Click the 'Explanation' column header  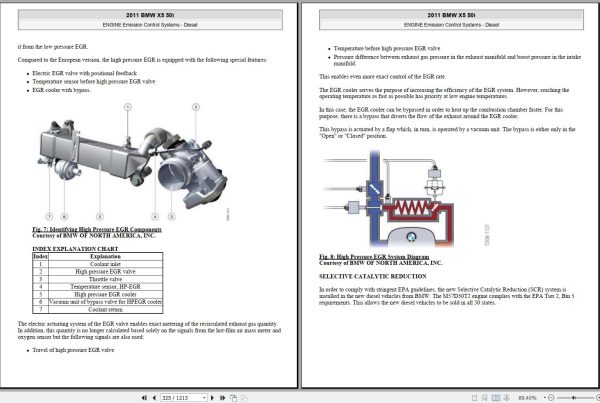coord(105,256)
